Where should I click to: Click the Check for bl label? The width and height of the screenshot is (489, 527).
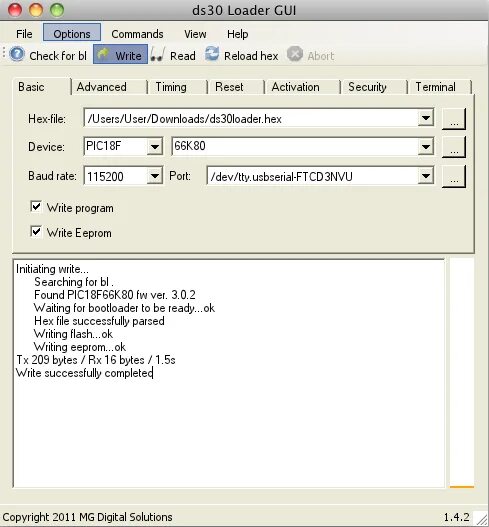point(58,55)
